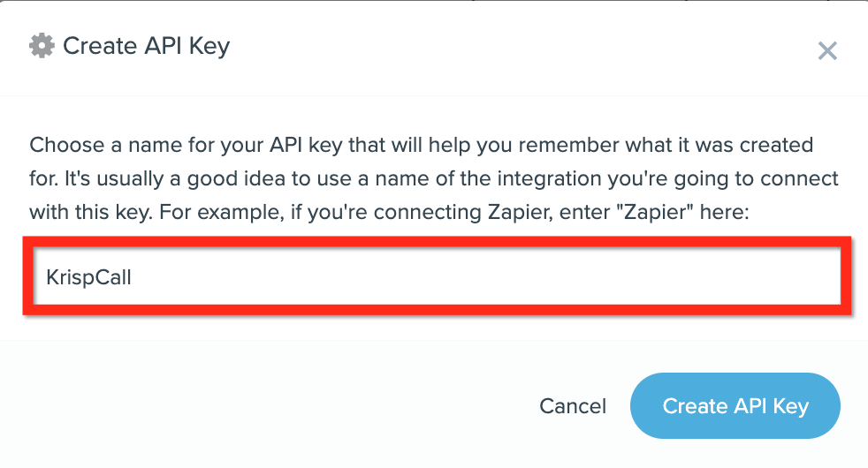
Task: Confirm with the blue Create API Key button
Action: [x=735, y=406]
